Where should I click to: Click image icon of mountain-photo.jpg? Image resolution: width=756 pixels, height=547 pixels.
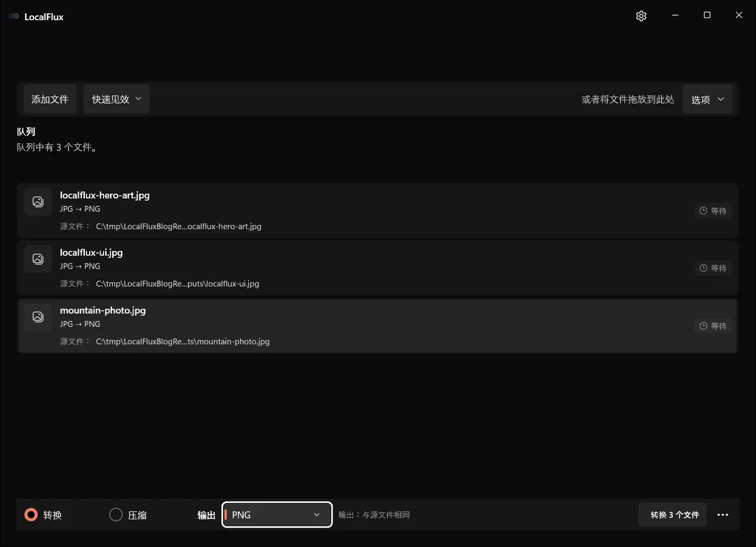(x=38, y=317)
